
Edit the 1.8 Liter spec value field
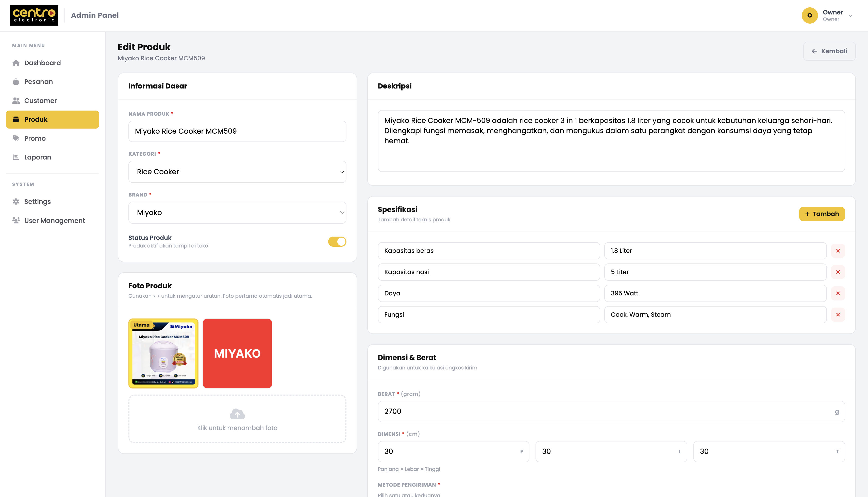click(715, 251)
